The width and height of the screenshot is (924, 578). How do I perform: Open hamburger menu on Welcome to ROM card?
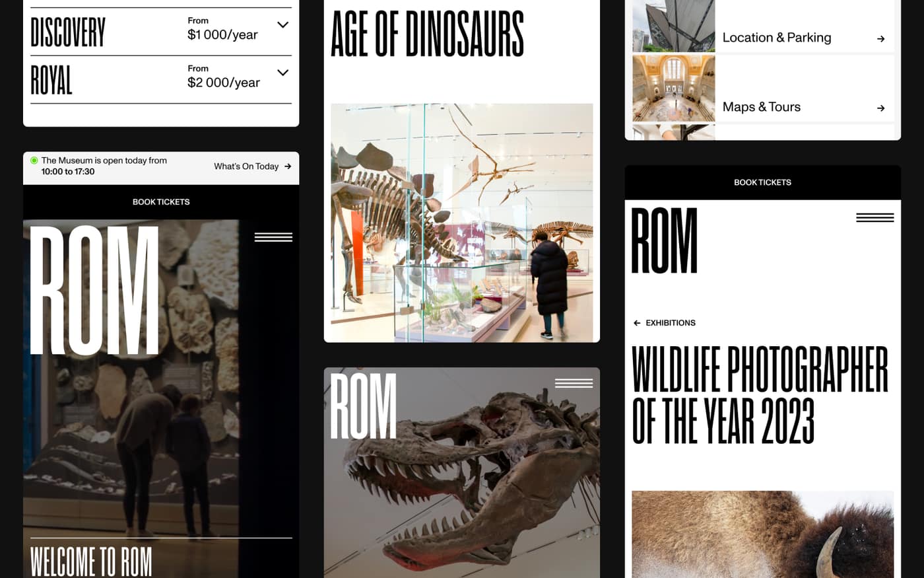click(x=273, y=237)
